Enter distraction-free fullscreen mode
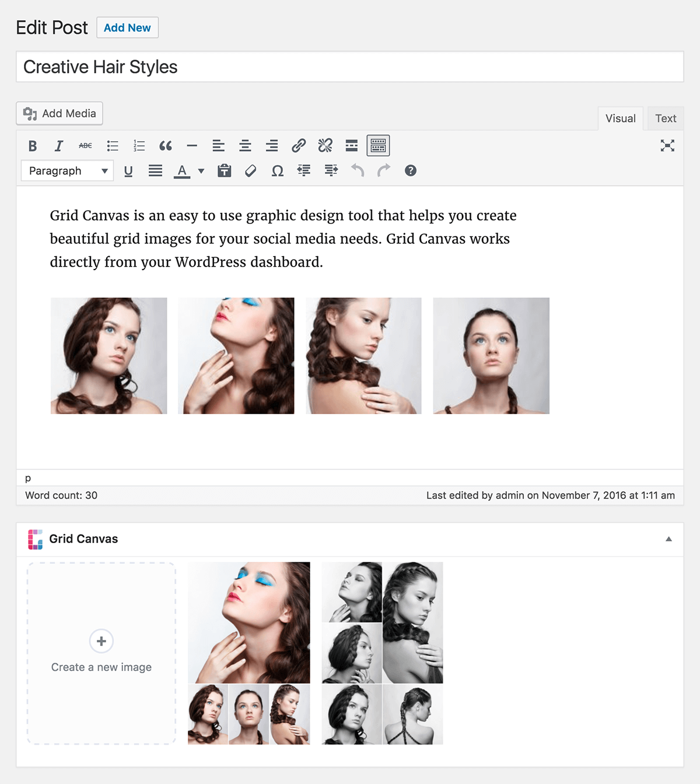The height and width of the screenshot is (784, 700). [x=667, y=146]
